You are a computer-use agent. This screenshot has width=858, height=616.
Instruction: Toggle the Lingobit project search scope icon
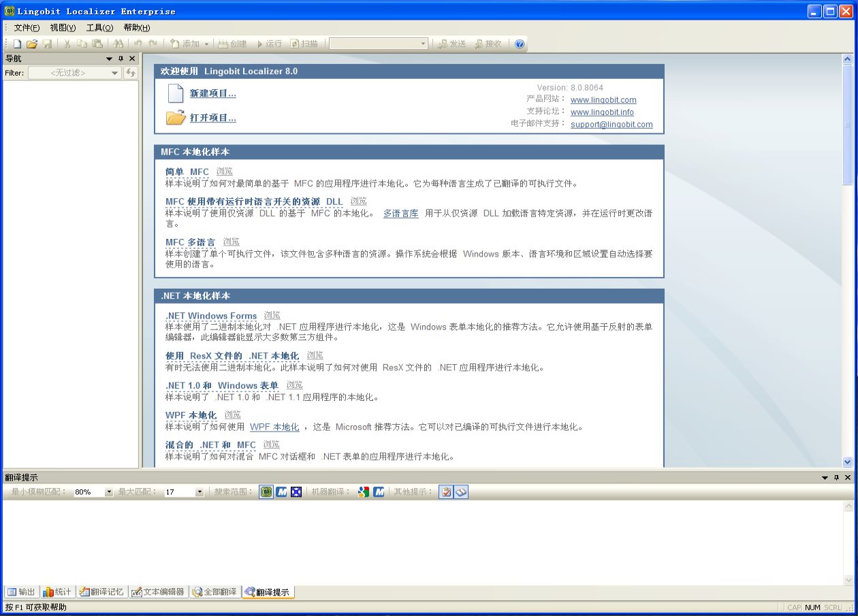tap(266, 491)
